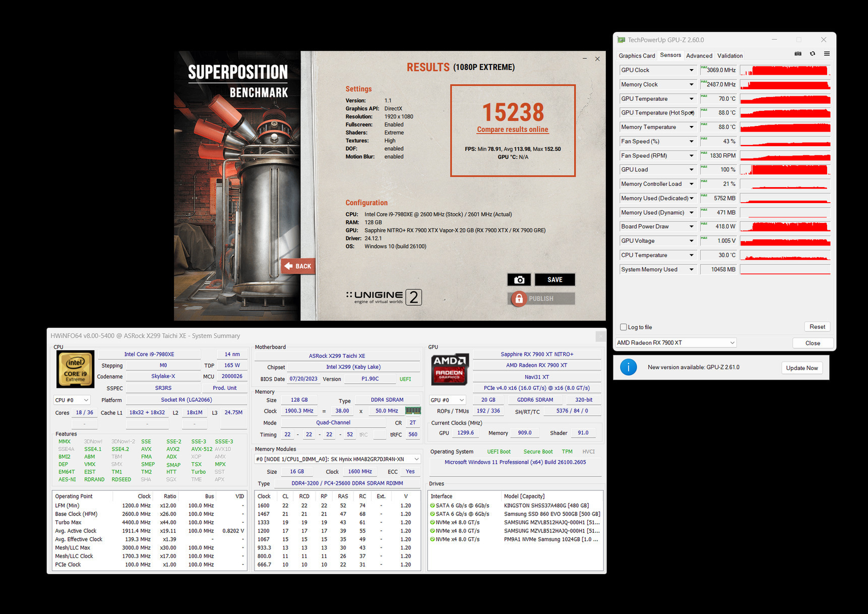Enable the Log to file checkbox
The width and height of the screenshot is (868, 614).
pos(624,327)
